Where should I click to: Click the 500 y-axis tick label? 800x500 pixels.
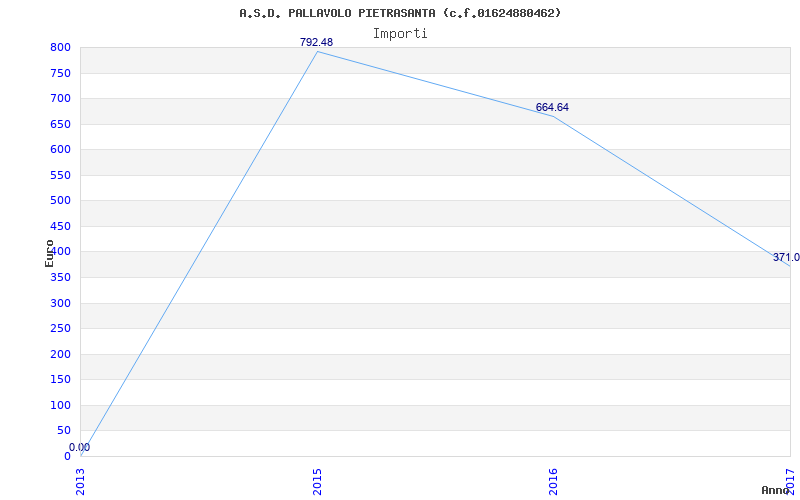60,201
